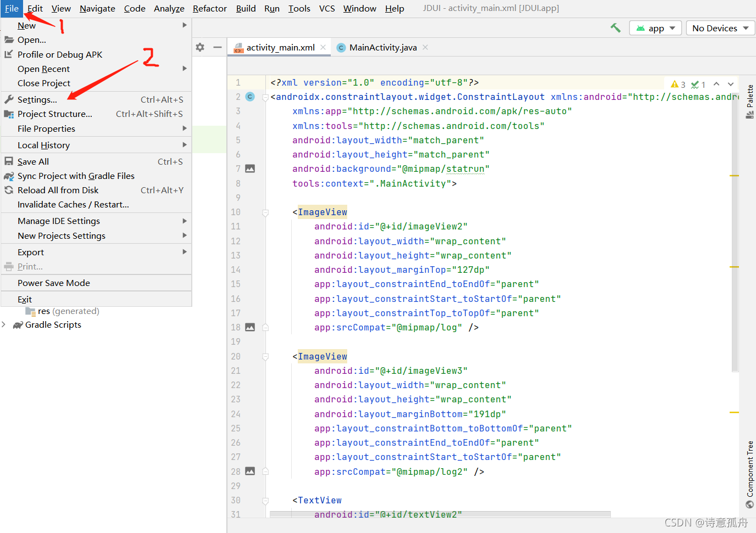Expand the Gradle Scripts tree node
756x533 pixels.
pyautogui.click(x=4, y=324)
